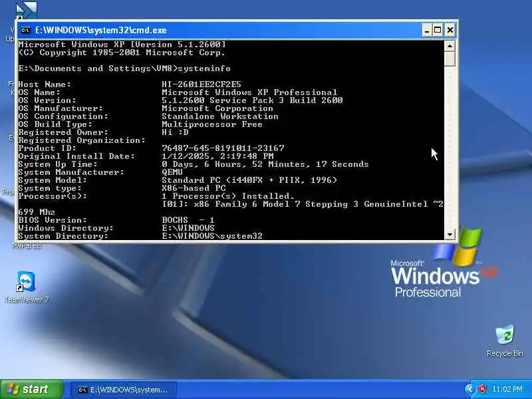Click the 'Microsoft Windows XP Professional' OS name text
Viewport: 532px width, 399px height.
tap(249, 92)
